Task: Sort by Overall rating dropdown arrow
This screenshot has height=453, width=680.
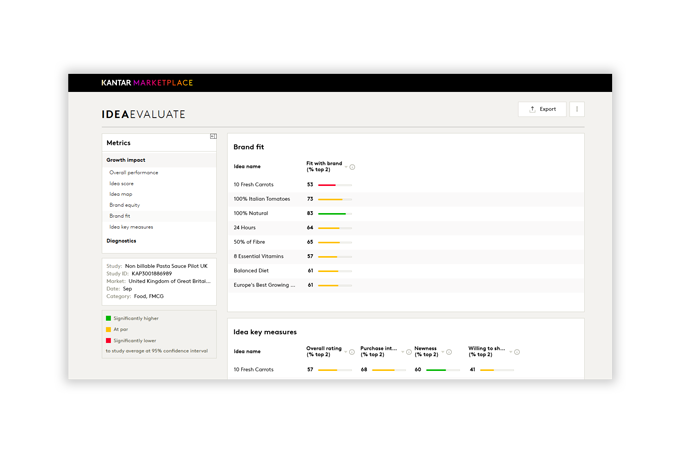Action: (x=346, y=352)
